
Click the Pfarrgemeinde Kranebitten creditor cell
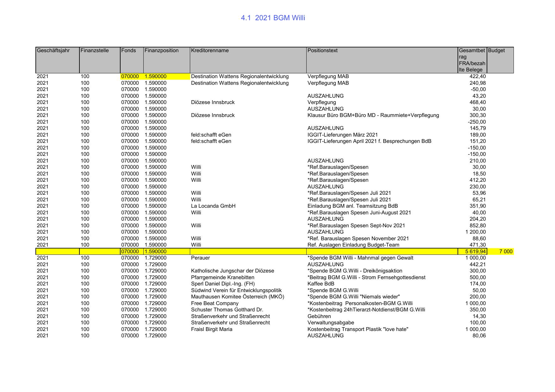222,278
